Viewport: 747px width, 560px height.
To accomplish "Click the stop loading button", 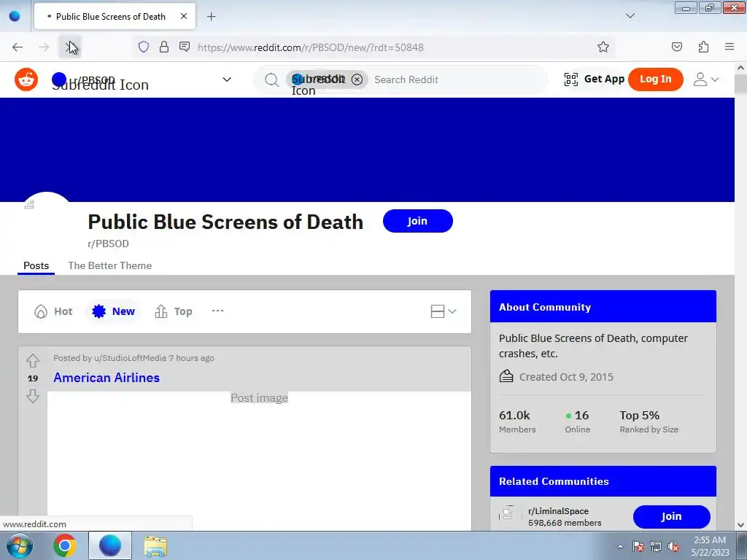I will 70,47.
